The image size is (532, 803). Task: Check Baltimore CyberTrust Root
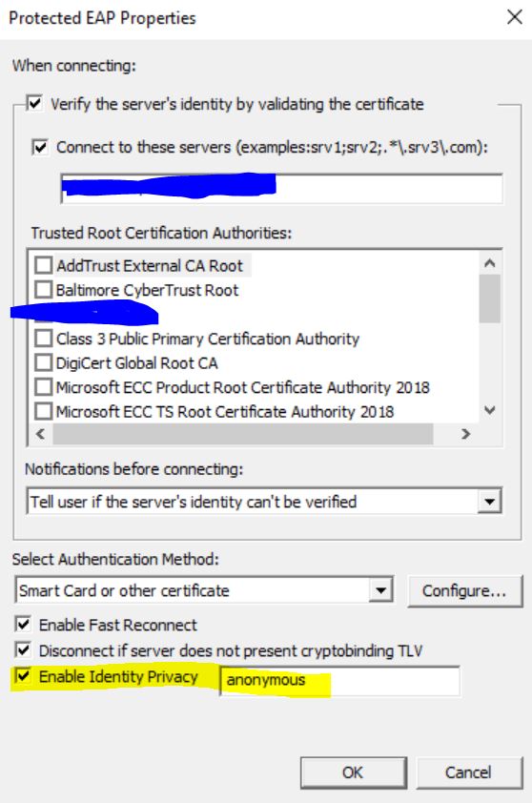[44, 290]
